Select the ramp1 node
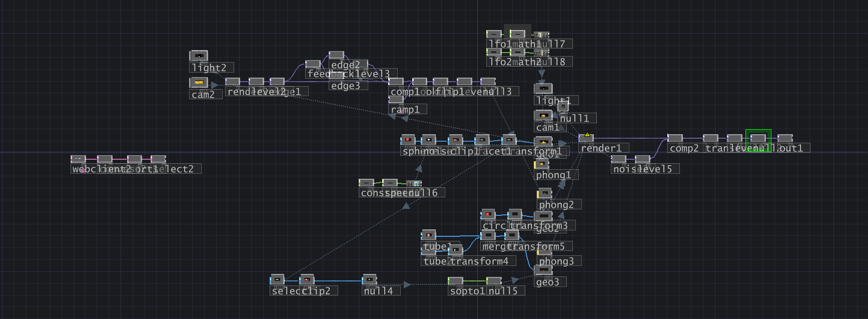Screen dimensions: 868x319 (396, 100)
